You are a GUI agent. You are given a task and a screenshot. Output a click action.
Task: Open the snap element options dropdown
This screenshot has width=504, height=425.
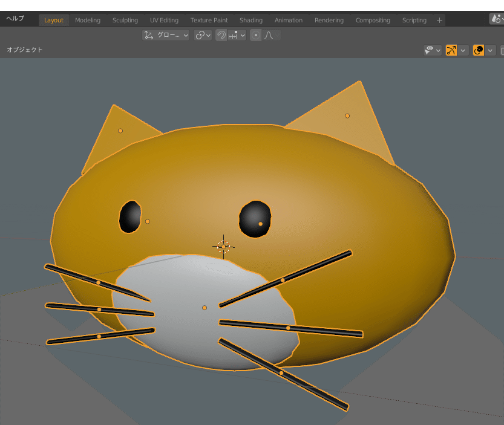(237, 35)
